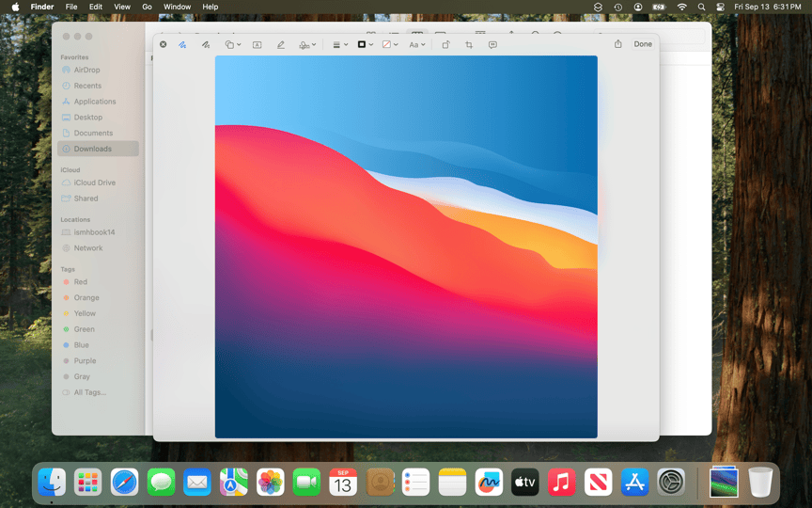Click the Done button
Screen dimensions: 812x508
coord(643,44)
